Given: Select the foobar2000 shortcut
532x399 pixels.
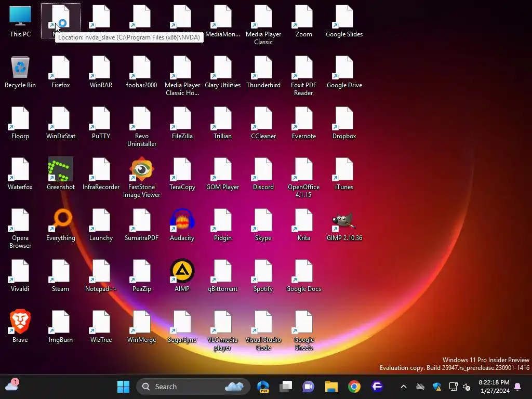Looking at the screenshot, I should click(x=141, y=72).
